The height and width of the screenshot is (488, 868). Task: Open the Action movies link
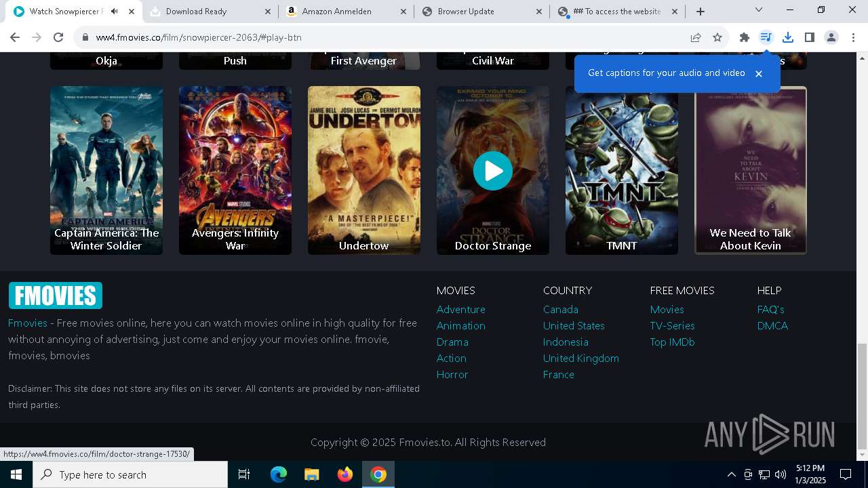[x=452, y=358]
